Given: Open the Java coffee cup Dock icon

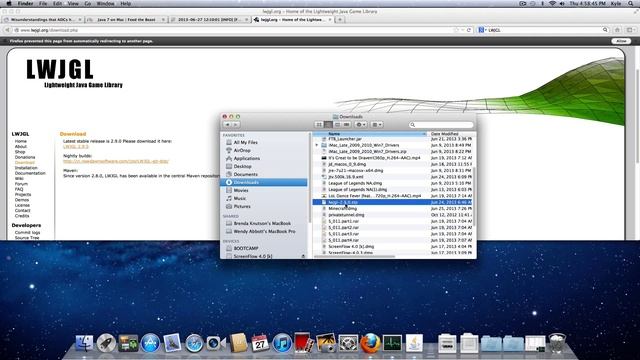Looking at the screenshot, I should tap(414, 343).
